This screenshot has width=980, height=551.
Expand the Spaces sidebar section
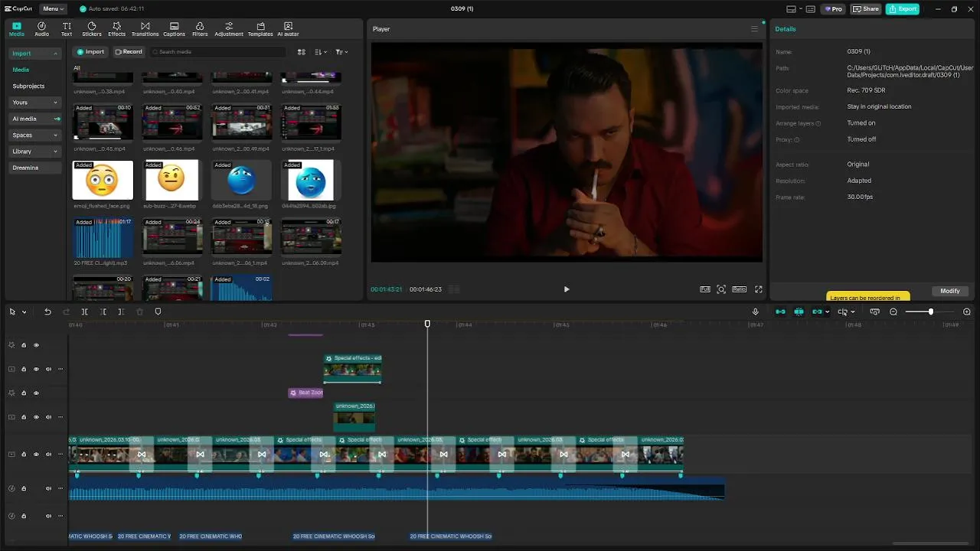click(x=34, y=135)
